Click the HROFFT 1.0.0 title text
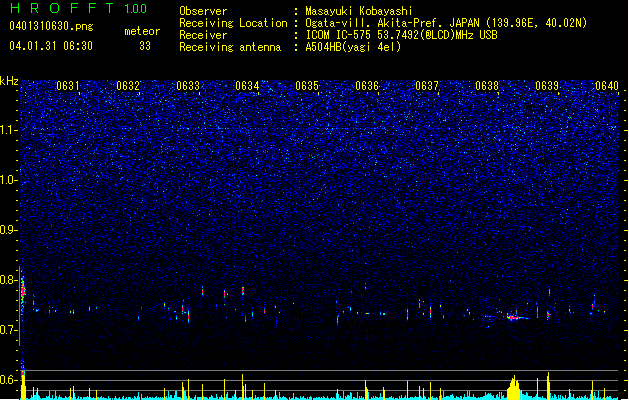The width and height of the screenshot is (629, 400). tap(79, 8)
